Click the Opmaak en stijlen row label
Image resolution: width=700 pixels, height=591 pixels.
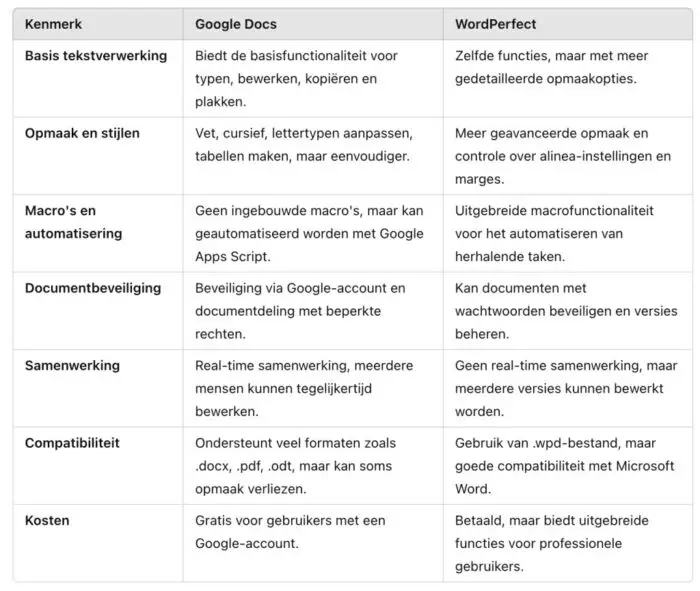coord(82,133)
